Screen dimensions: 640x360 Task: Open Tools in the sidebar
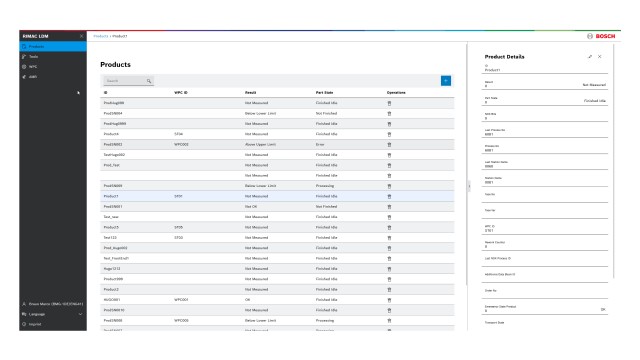53,56
